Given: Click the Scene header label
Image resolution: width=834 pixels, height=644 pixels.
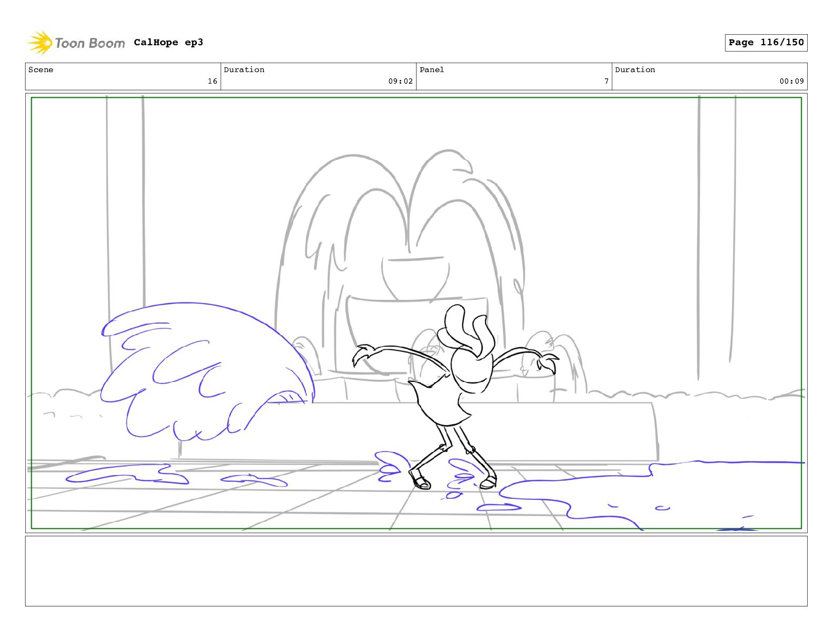Looking at the screenshot, I should coord(41,70).
